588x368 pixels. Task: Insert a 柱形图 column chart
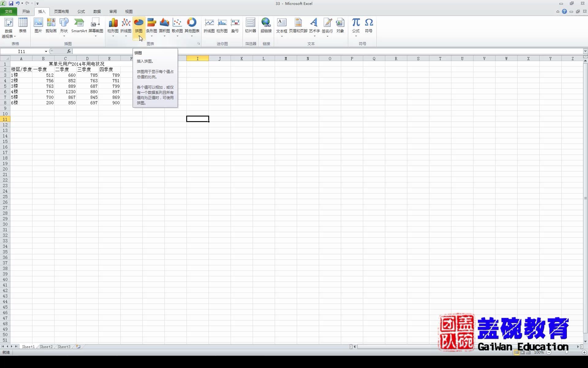pos(113,23)
